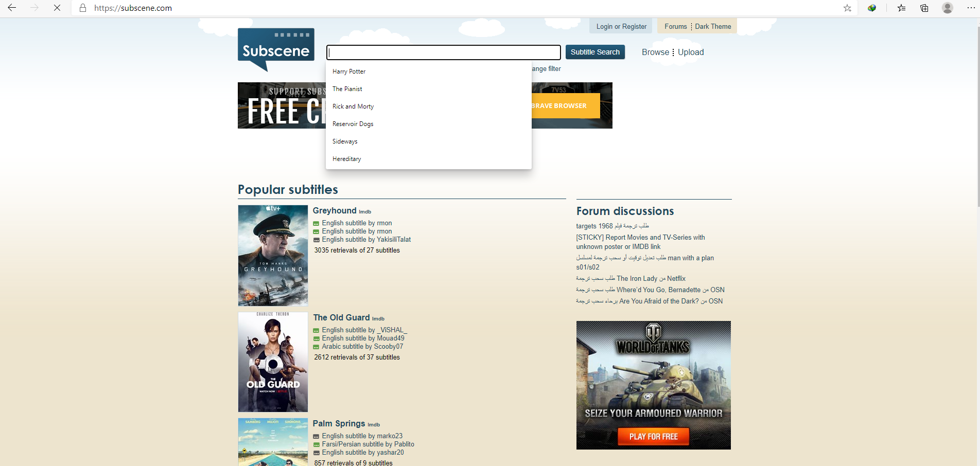
Task: Open the Login or Register link
Action: tap(621, 27)
